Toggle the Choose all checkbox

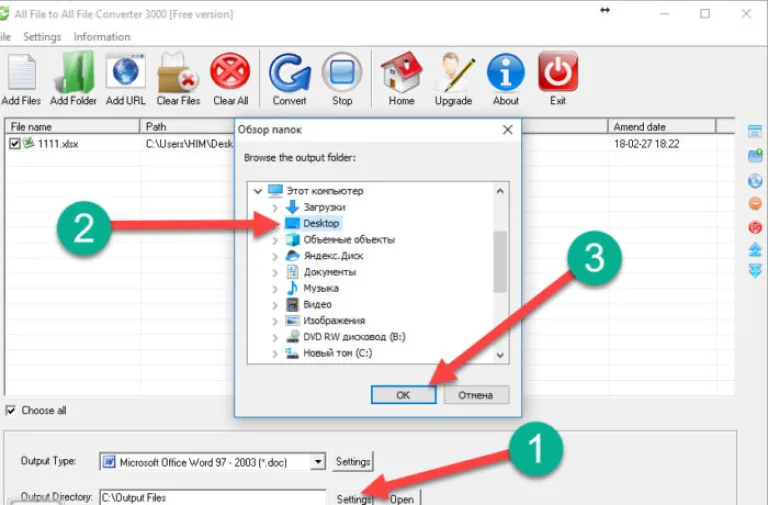[11, 410]
